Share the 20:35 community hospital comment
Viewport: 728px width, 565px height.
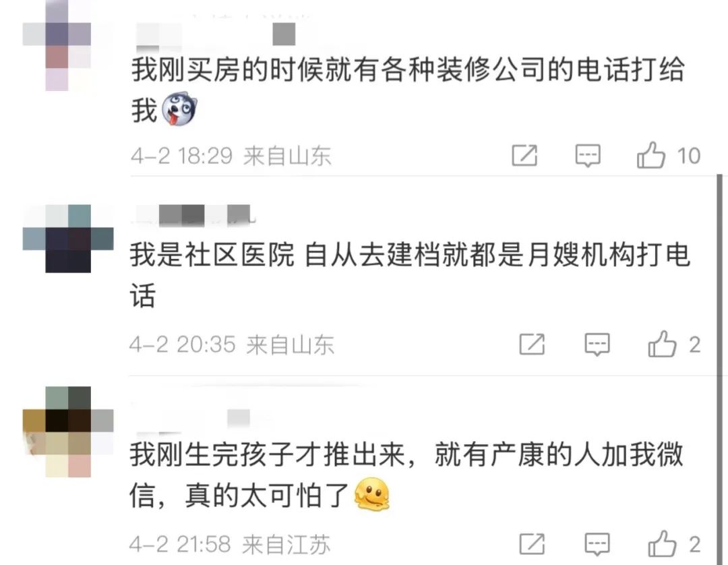[x=532, y=344]
